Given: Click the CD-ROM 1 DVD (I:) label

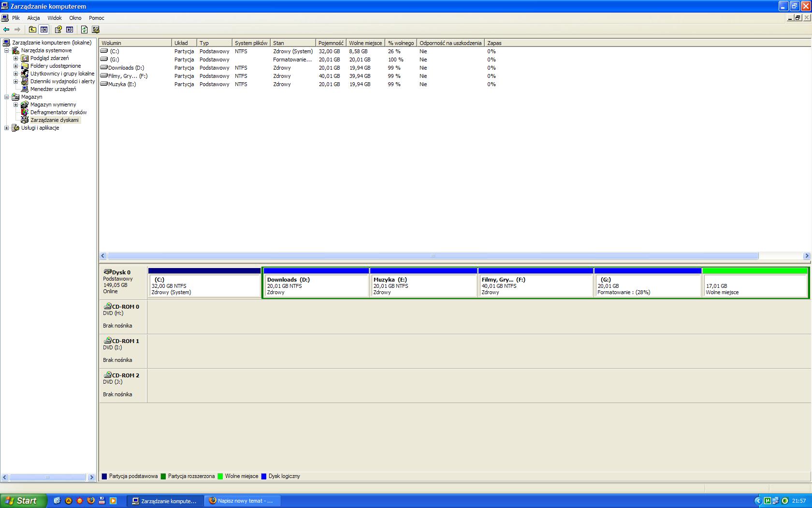Looking at the screenshot, I should pyautogui.click(x=123, y=351).
